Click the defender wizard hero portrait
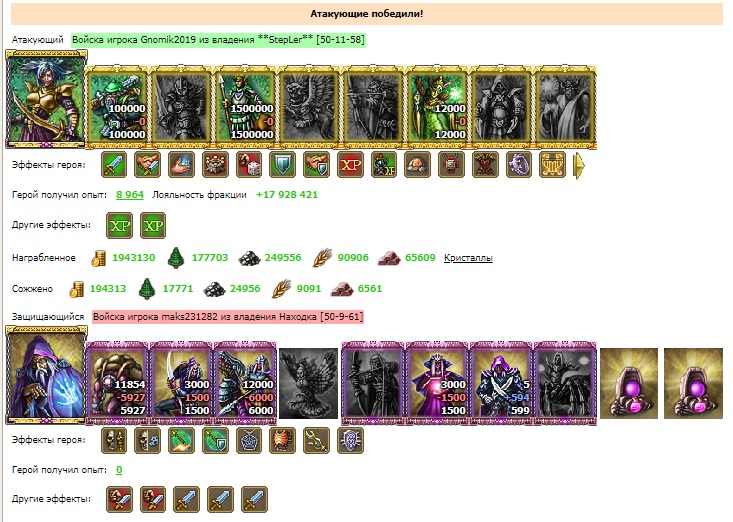Viewport: 733px width, 522px height. tap(46, 375)
